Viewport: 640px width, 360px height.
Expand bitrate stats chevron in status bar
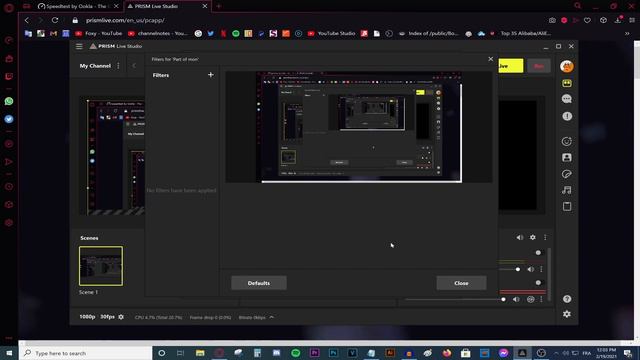point(271,317)
